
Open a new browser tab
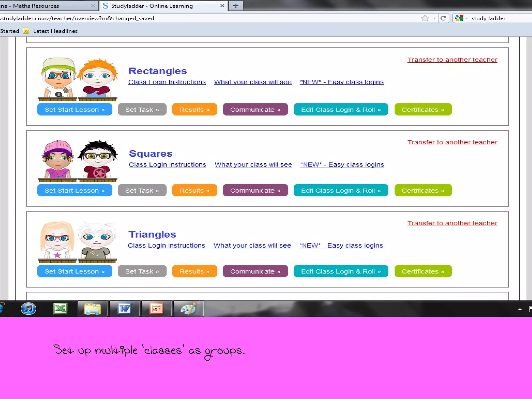[236, 6]
